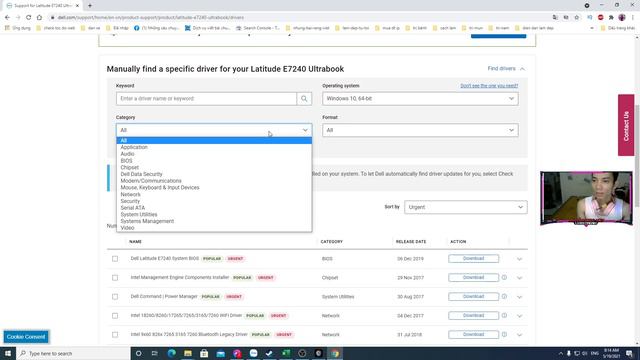
Task: Download Dell Latitude E7240 System BIOS
Action: click(x=473, y=258)
